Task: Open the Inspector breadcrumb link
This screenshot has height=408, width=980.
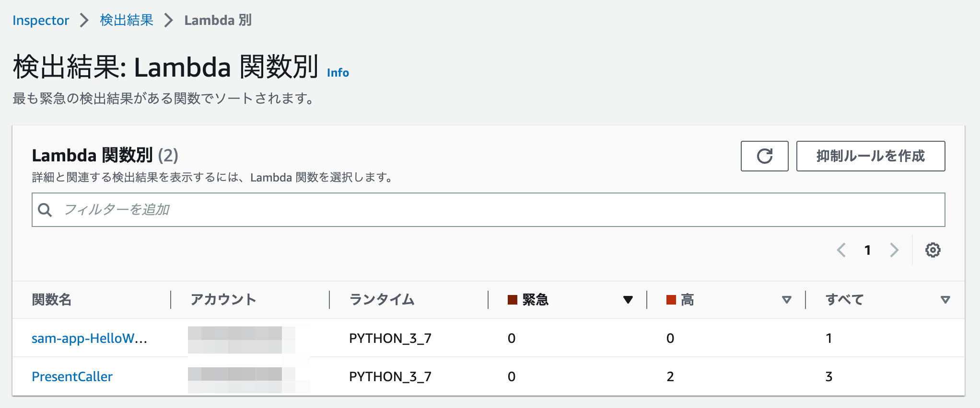Action: pyautogui.click(x=41, y=20)
